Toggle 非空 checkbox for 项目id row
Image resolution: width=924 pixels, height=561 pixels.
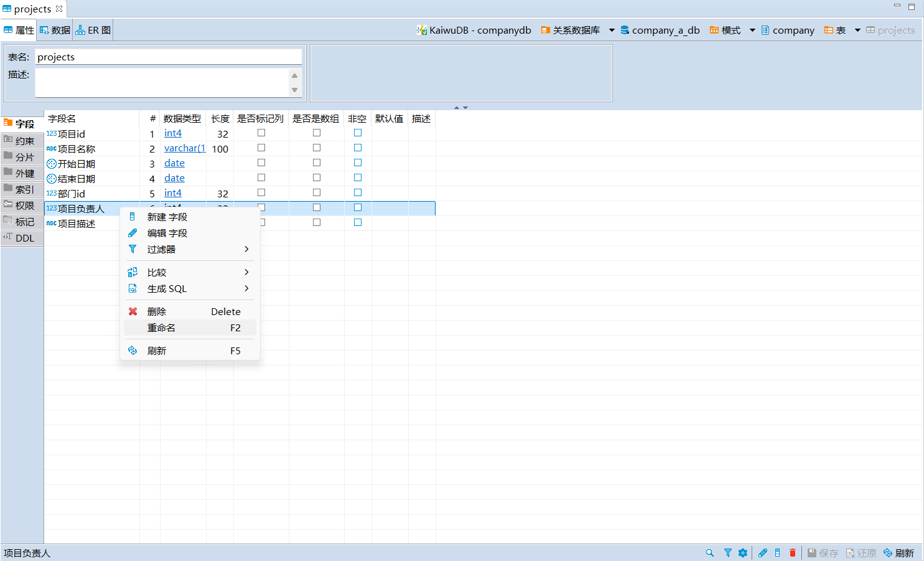[358, 133]
